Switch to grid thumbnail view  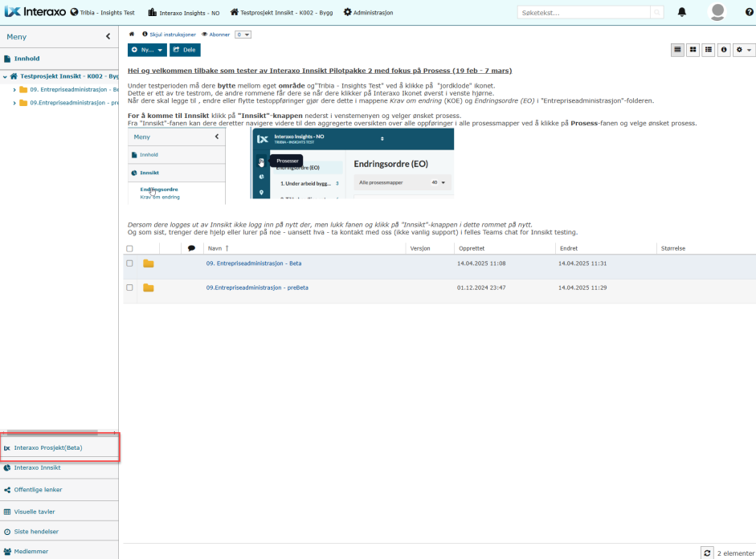pos(693,50)
